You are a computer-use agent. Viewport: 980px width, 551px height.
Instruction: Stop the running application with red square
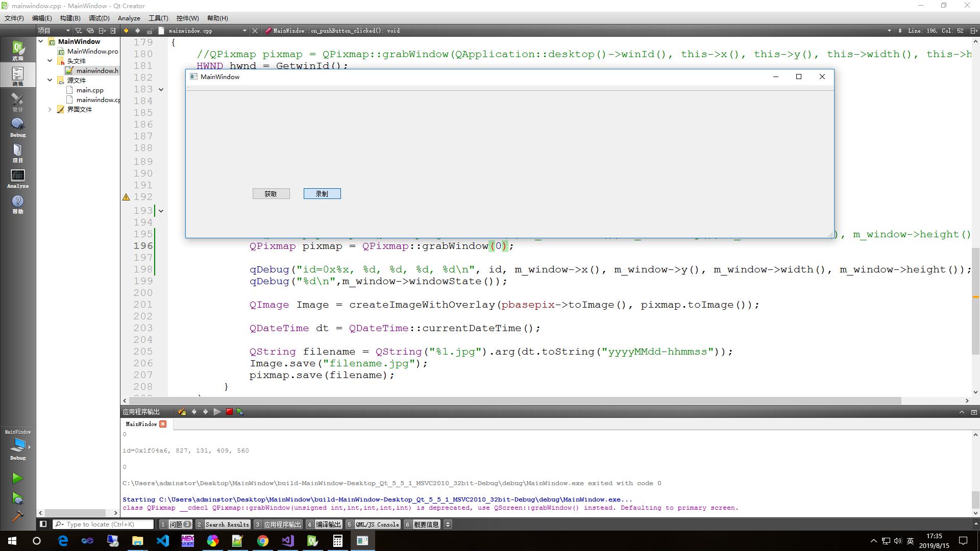click(229, 412)
